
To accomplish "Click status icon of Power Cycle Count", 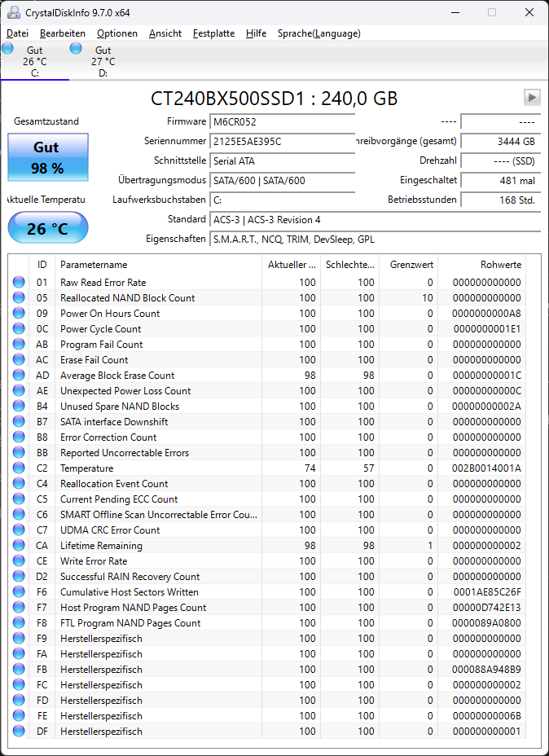I will point(19,328).
